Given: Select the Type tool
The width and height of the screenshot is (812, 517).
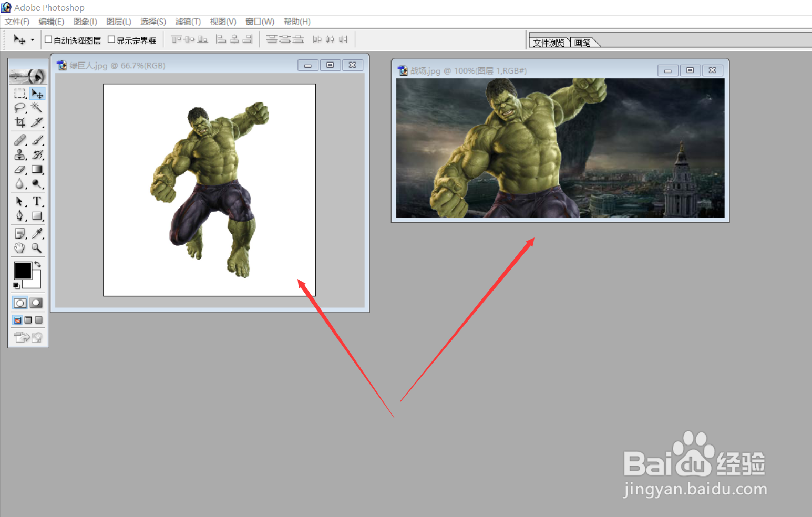Looking at the screenshot, I should point(37,201).
